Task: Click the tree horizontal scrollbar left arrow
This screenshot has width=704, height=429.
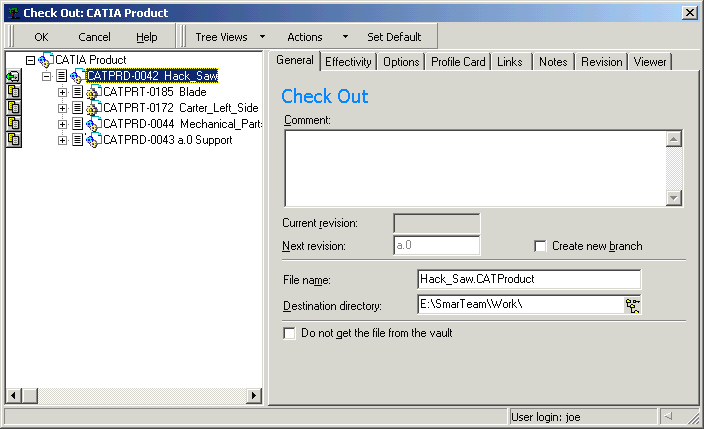Action: click(13, 395)
